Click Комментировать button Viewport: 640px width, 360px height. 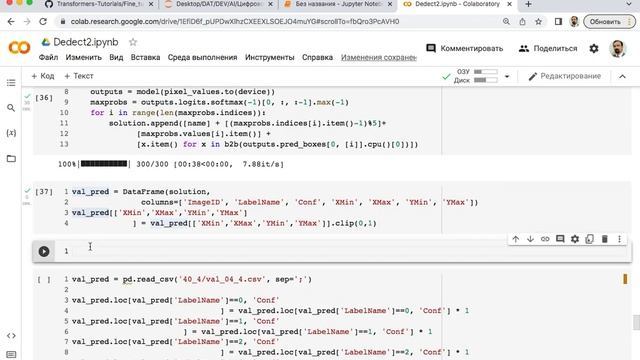[x=464, y=49]
